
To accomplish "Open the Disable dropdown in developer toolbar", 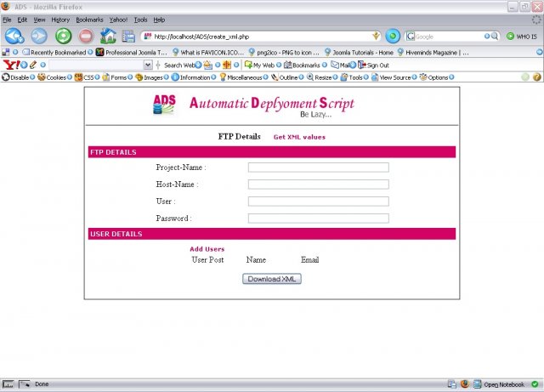I will 18,77.
